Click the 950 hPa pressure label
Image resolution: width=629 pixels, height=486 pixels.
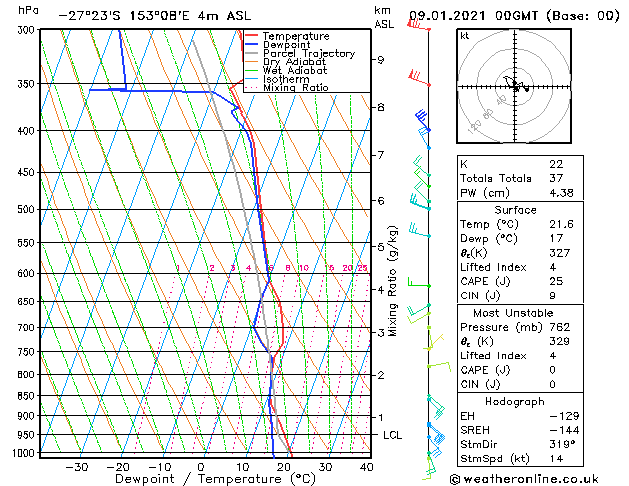point(28,435)
